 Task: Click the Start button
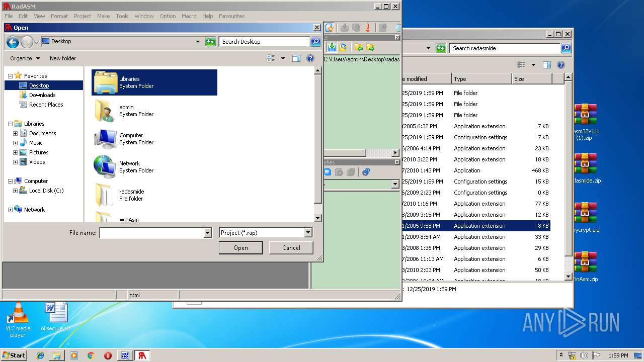click(14, 355)
